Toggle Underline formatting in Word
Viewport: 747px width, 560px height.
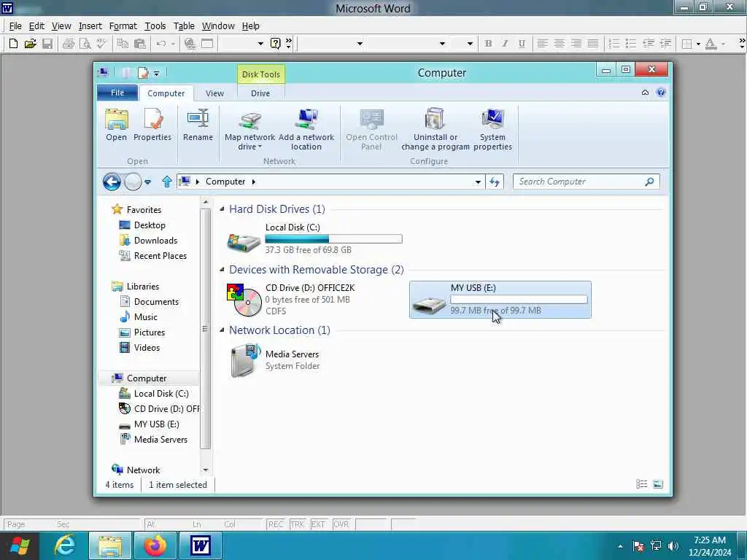pyautogui.click(x=522, y=44)
